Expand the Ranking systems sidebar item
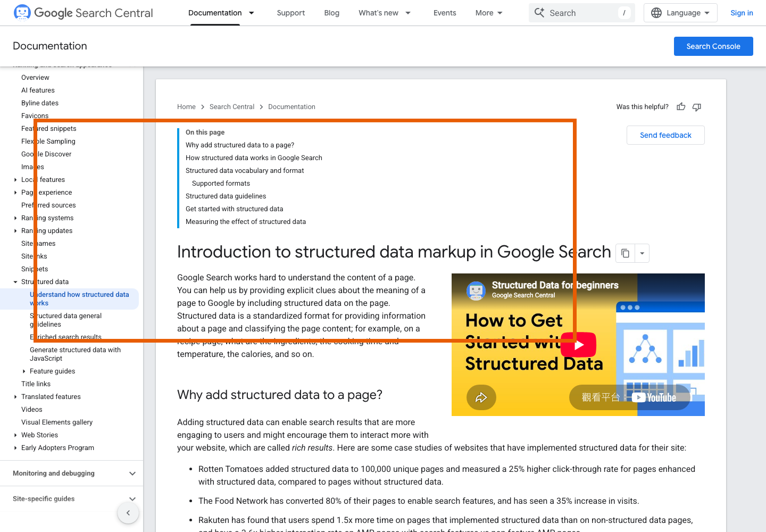This screenshot has height=532, width=766. 15,218
